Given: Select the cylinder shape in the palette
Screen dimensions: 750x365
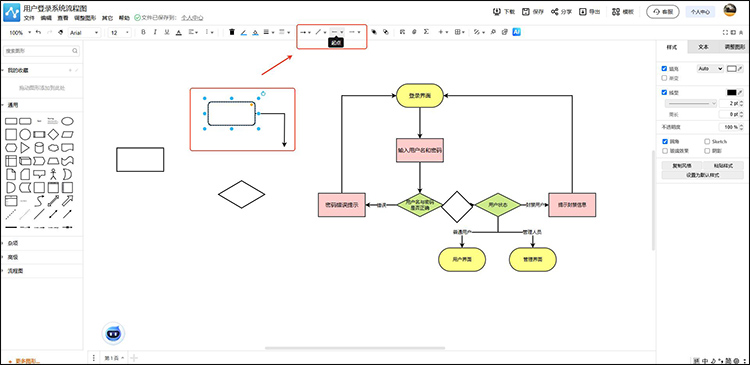Looking at the screenshot, I should click(x=39, y=148).
